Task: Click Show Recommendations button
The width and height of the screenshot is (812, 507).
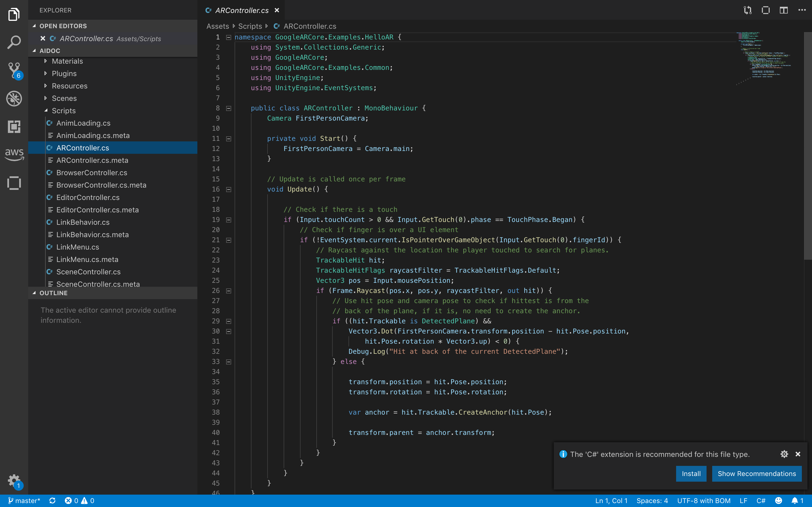Action: [756, 473]
